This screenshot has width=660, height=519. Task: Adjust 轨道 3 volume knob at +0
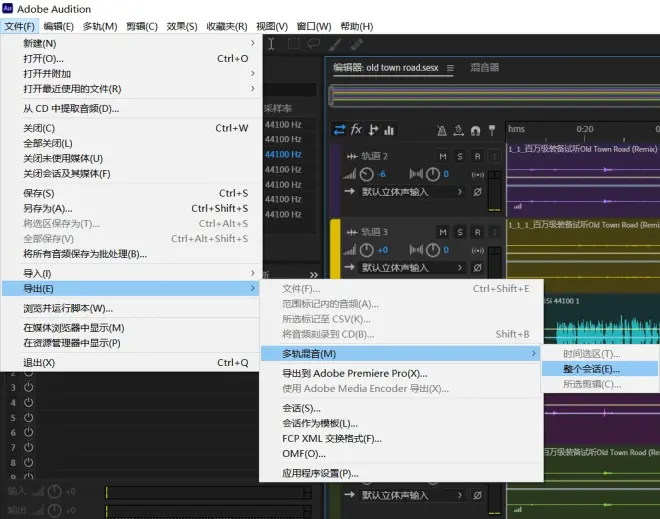367,250
